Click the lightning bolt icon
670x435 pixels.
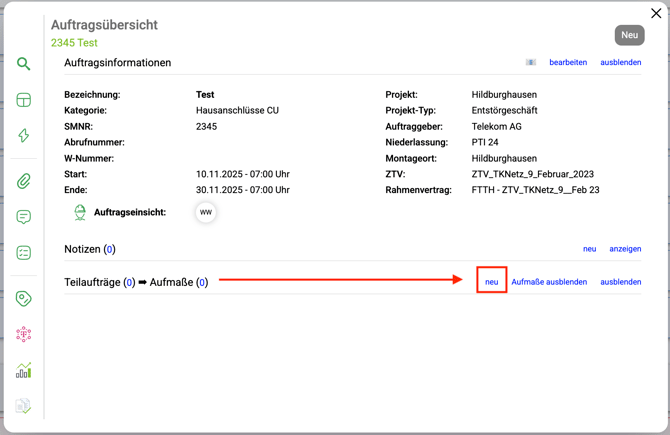point(23,136)
